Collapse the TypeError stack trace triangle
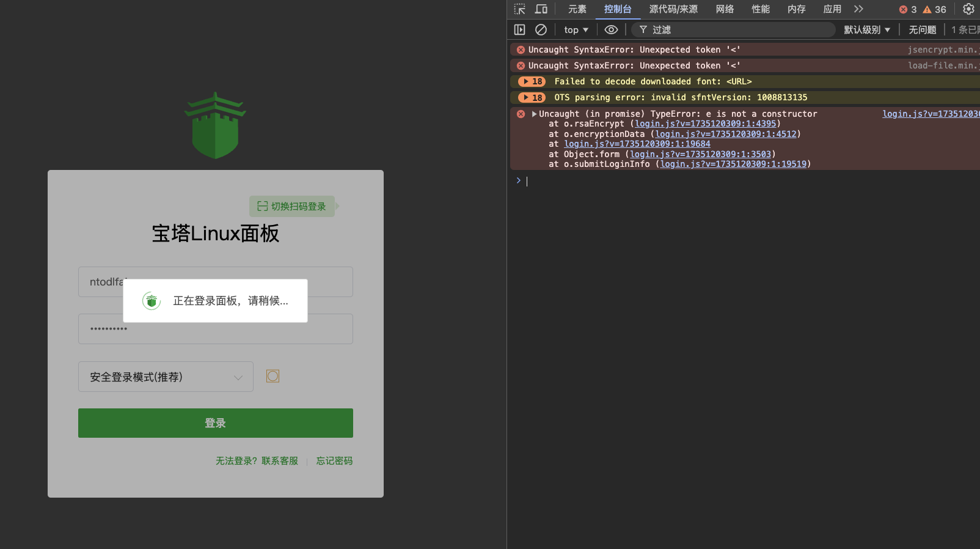The image size is (980, 549). tap(535, 114)
